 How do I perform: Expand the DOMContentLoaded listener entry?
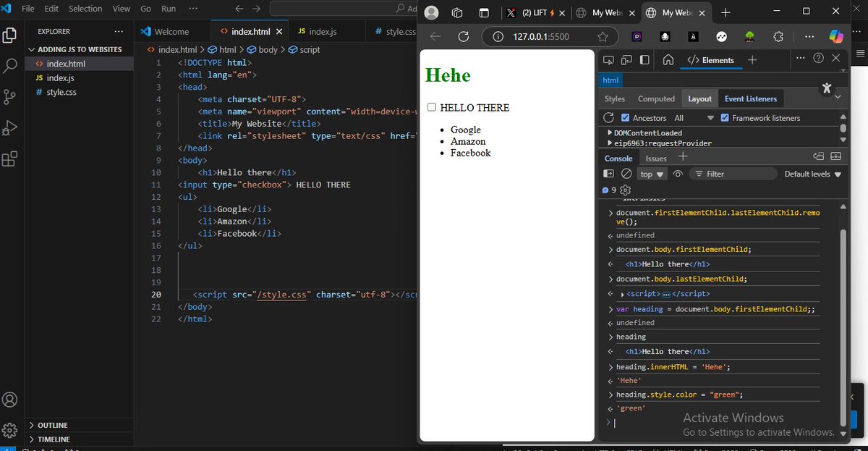(610, 133)
